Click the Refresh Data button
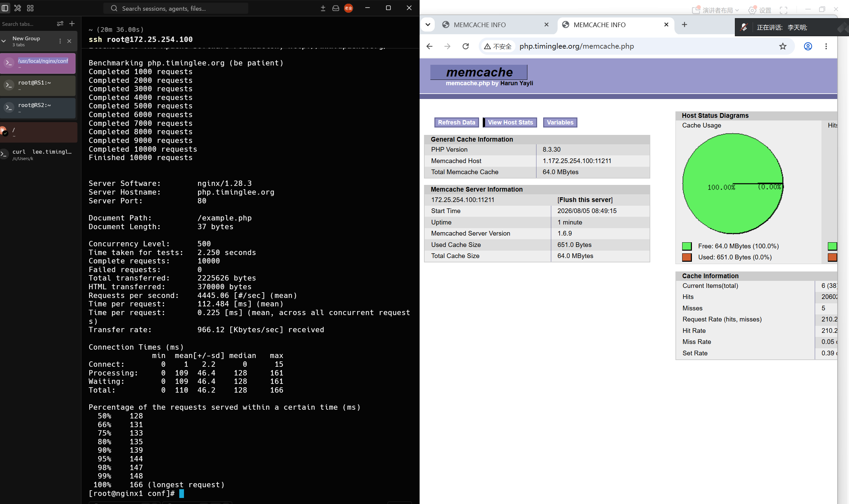This screenshot has height=504, width=849. tap(456, 122)
